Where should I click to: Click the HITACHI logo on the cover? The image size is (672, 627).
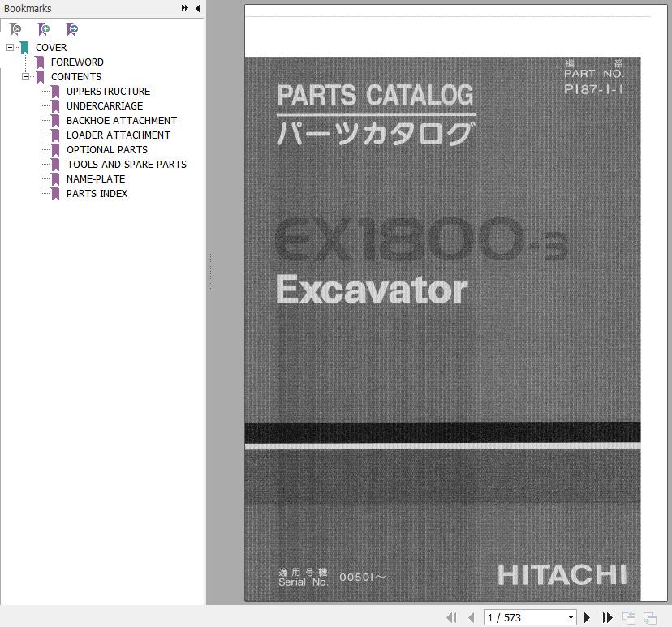(x=562, y=574)
